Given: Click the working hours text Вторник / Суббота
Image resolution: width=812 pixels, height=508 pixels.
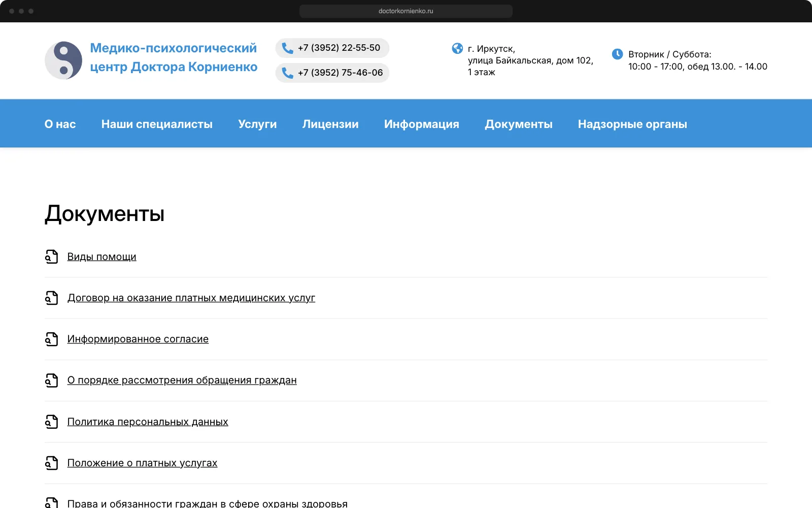Looking at the screenshot, I should coord(670,54).
